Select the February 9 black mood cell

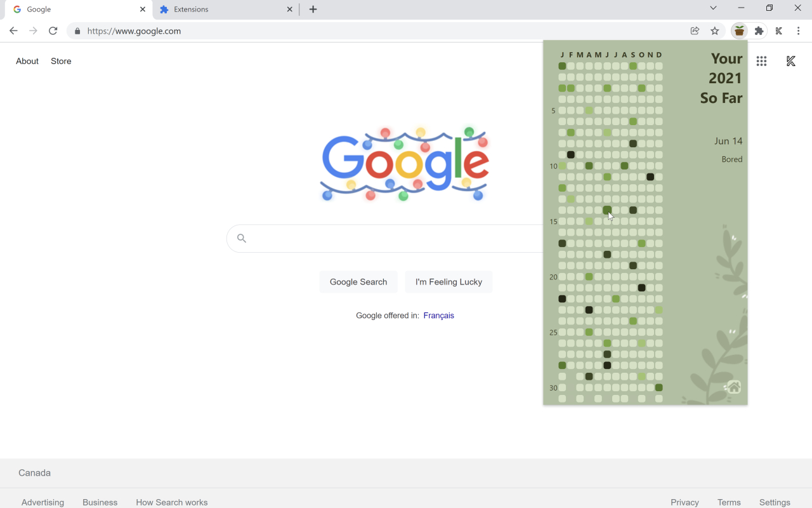pos(571,155)
